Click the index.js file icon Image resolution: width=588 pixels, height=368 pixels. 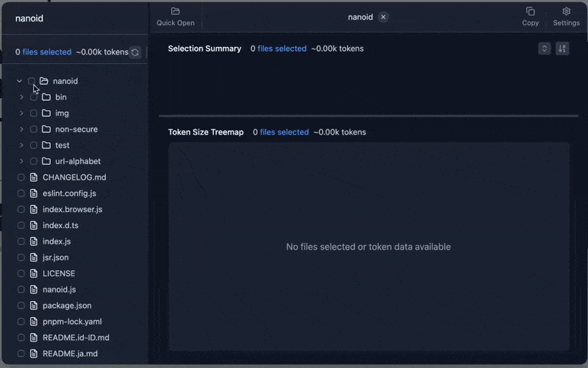(x=34, y=241)
